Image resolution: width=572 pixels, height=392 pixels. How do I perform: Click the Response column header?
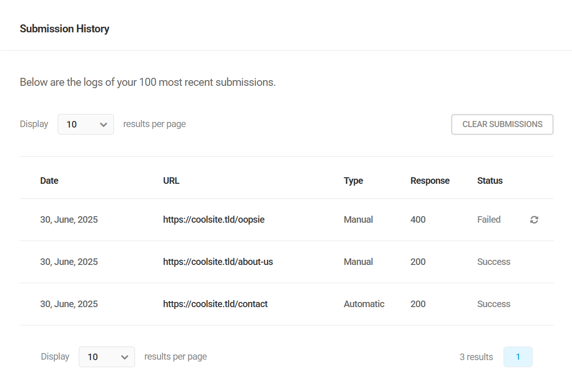click(429, 181)
